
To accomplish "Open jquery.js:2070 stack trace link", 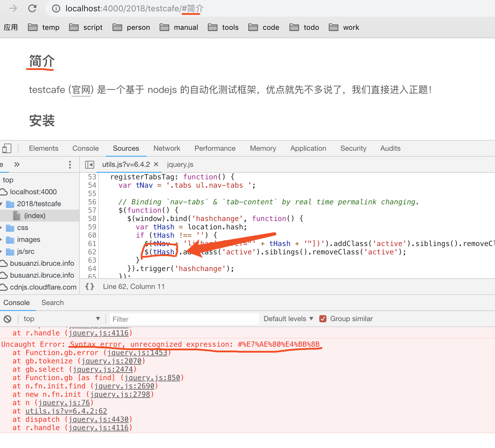I will click(111, 361).
